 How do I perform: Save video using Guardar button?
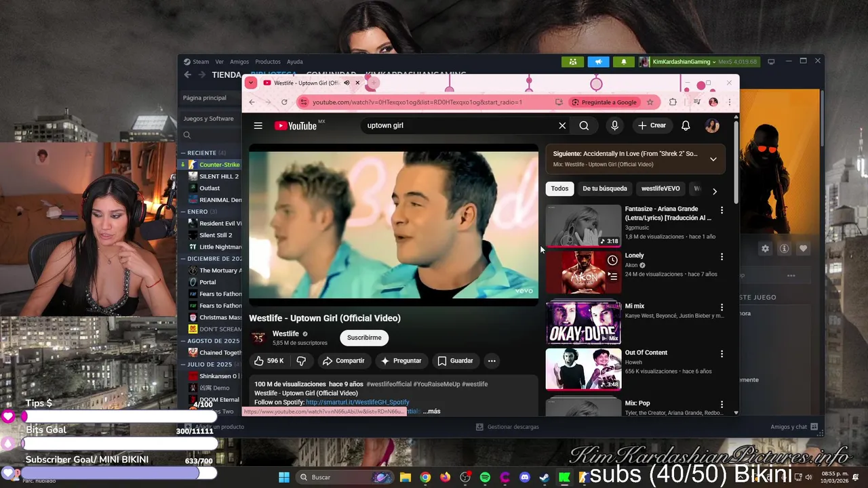point(455,361)
